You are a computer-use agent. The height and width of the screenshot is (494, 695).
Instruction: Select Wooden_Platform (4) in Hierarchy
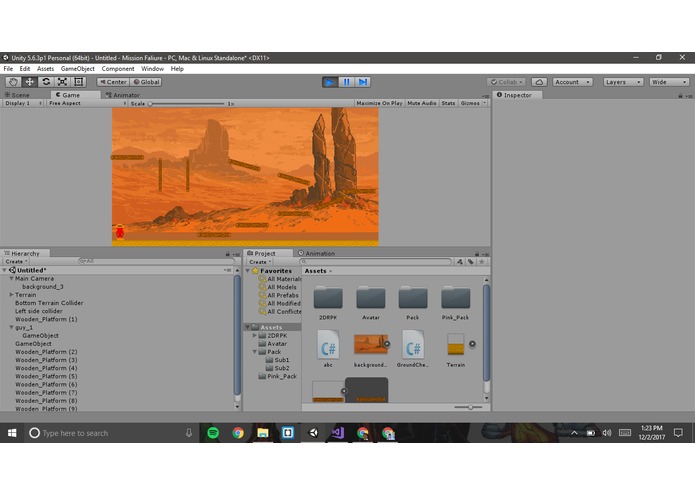[46, 368]
